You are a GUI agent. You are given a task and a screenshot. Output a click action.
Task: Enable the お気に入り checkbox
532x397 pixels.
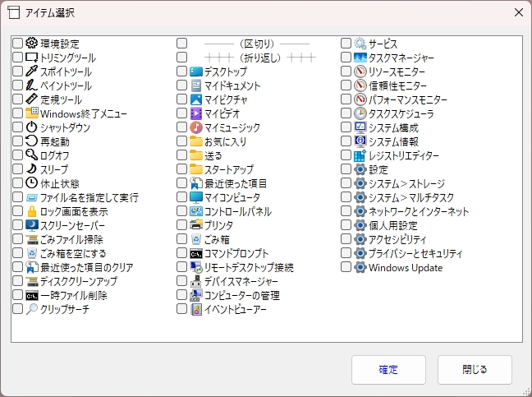pos(182,141)
